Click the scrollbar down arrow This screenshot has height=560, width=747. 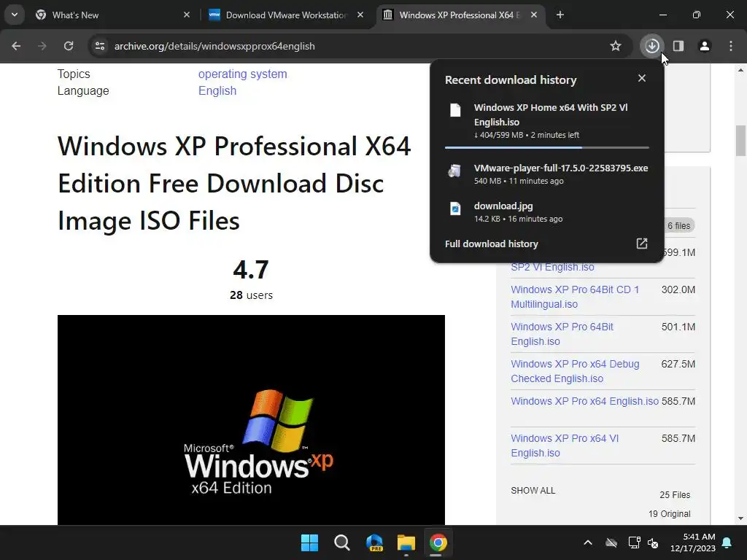coord(741,518)
